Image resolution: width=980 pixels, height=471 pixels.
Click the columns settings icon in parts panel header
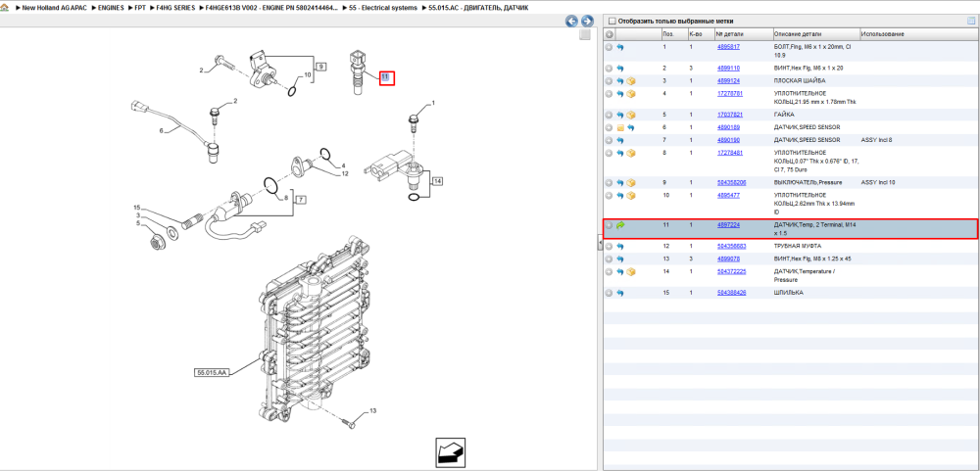coord(970,21)
